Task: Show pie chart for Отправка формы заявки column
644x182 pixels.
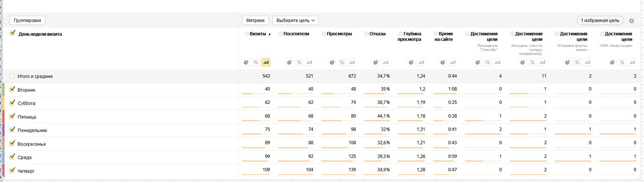Action: pyautogui.click(x=567, y=63)
